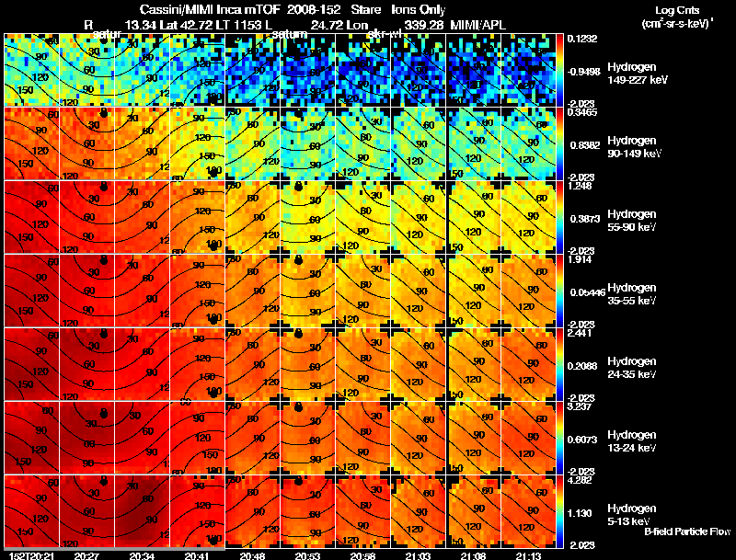Select the 35-55 keV panel at 21:03
The width and height of the screenshot is (736, 560).
point(419,291)
